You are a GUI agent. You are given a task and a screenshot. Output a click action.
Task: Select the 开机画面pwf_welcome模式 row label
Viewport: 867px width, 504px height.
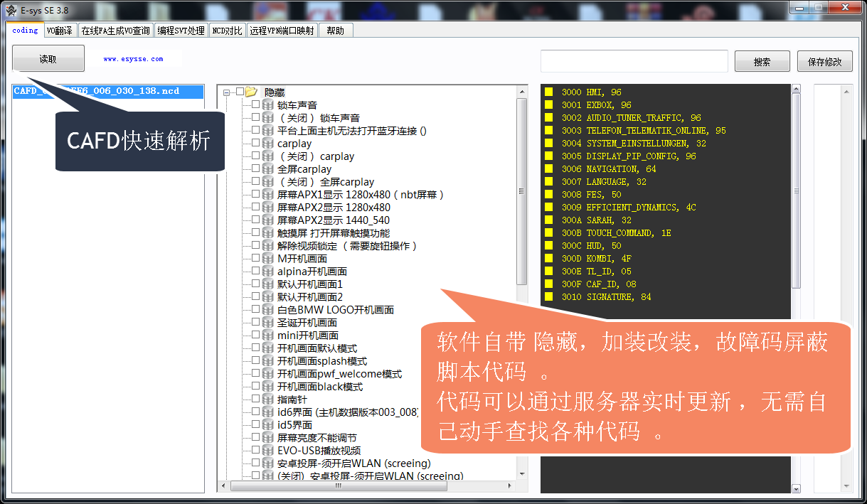339,374
